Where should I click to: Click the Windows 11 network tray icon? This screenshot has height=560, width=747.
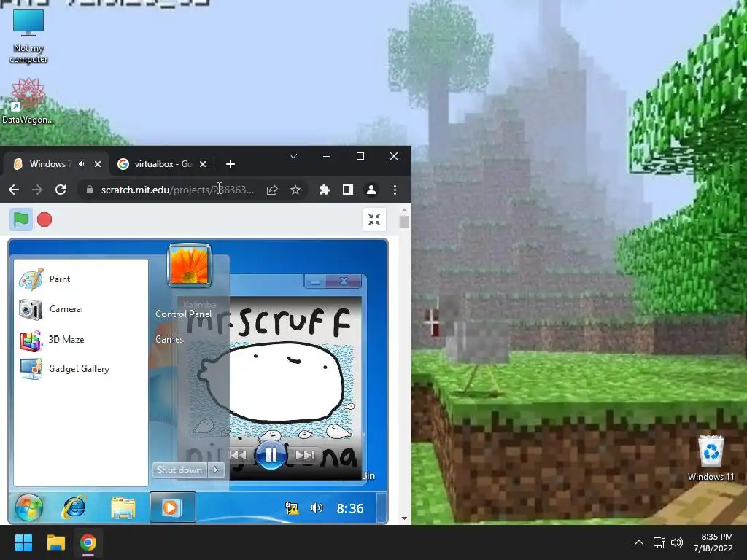point(659,542)
